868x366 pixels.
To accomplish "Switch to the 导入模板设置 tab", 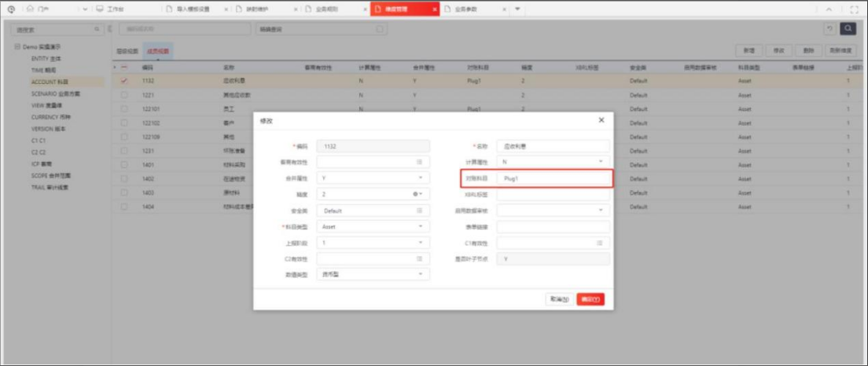I will click(192, 9).
